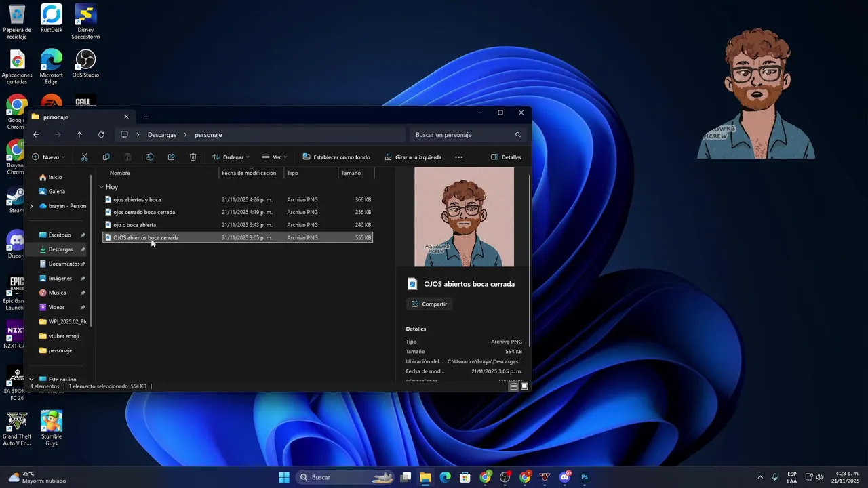
Task: Sort by the Tipo column header
Action: point(292,173)
